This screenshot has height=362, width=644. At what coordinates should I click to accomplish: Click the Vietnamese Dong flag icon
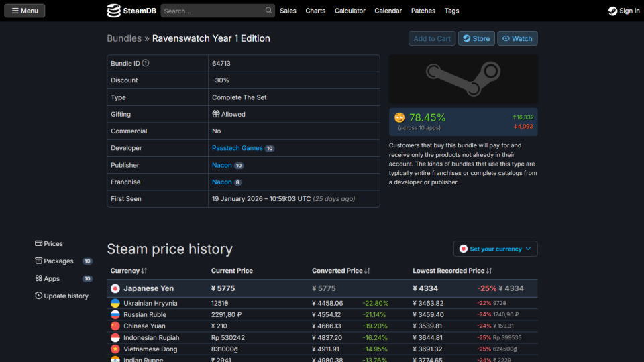[x=115, y=349]
